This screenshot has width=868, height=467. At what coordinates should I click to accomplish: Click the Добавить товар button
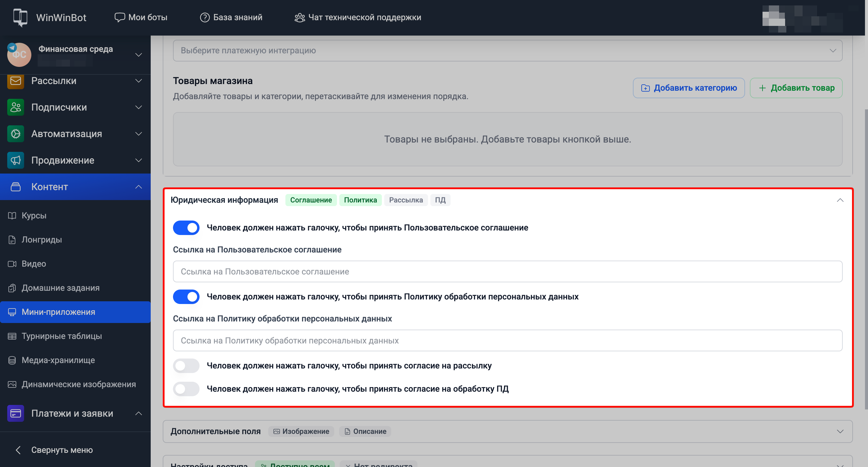tap(796, 88)
